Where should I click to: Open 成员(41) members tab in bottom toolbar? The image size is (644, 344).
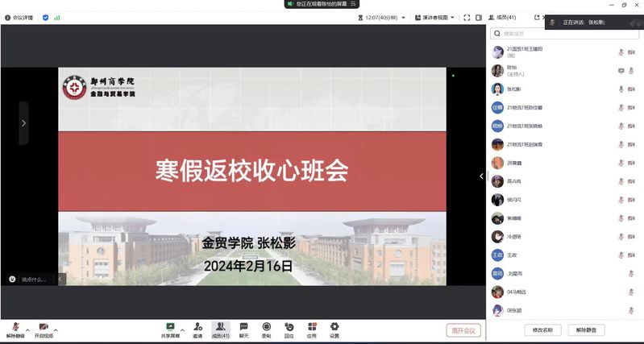click(x=220, y=329)
